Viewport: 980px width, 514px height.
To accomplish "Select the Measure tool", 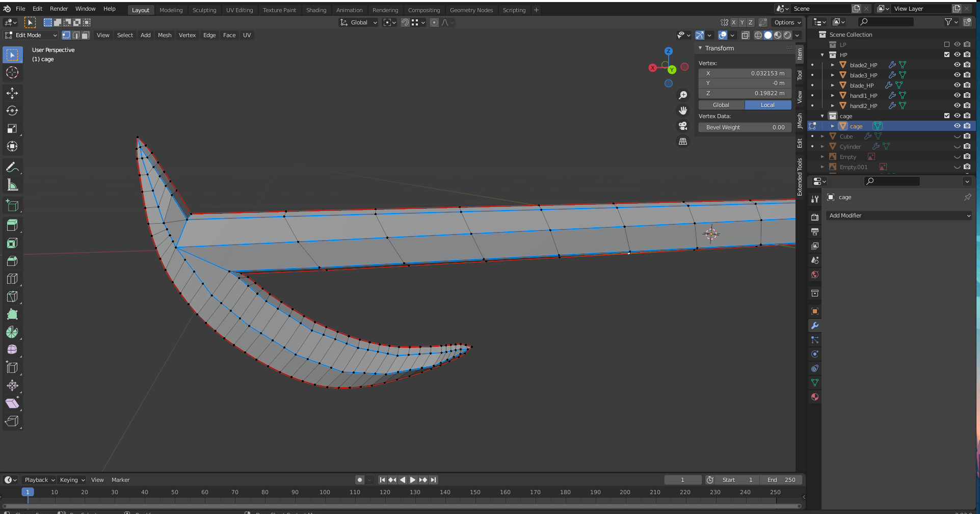I will click(12, 185).
